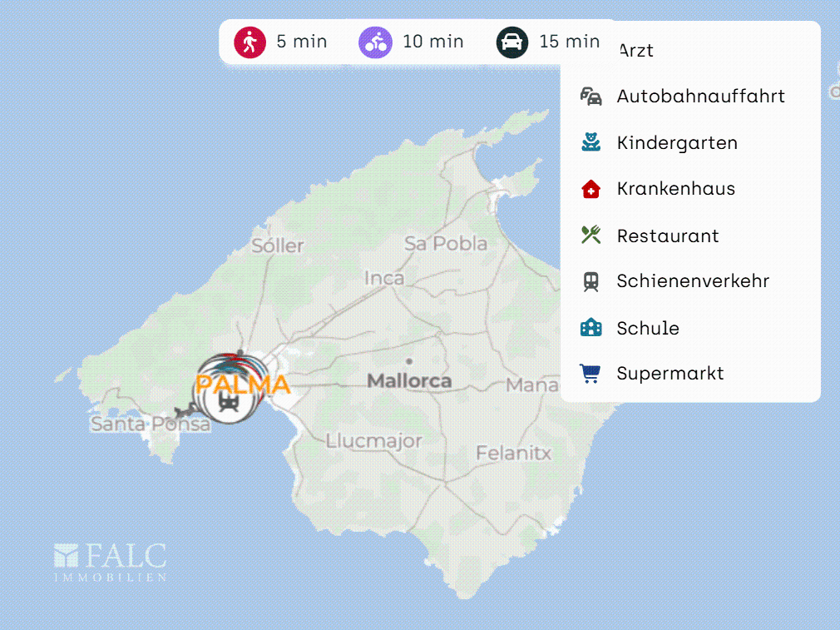Click the FALC Immobilien logo
This screenshot has width=840, height=630.
(x=111, y=563)
